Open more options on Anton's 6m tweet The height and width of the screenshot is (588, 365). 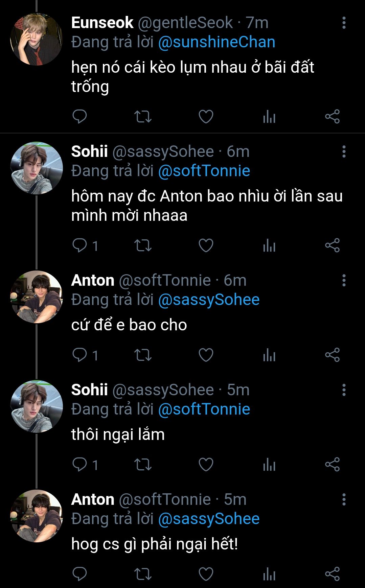coord(344,280)
